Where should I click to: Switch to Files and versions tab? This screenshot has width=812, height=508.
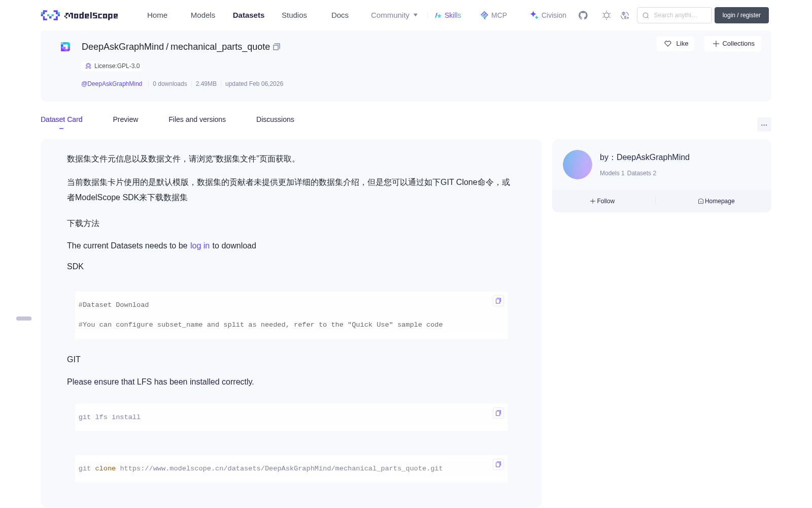(x=197, y=119)
